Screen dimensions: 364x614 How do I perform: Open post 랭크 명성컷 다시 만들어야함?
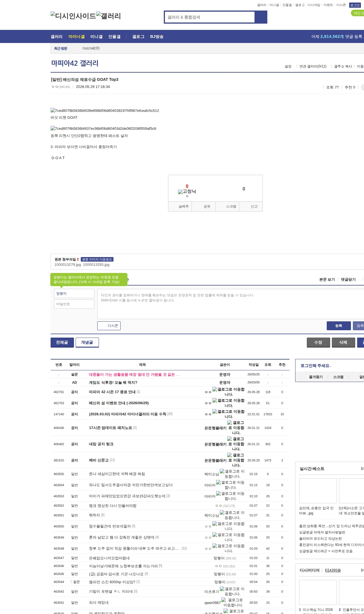(113, 506)
